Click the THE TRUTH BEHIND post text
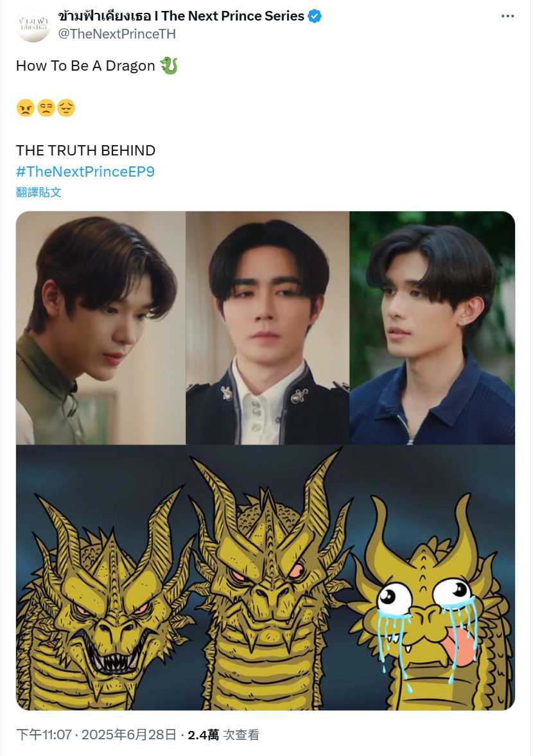Viewport: 533px width, 756px height. 86,150
